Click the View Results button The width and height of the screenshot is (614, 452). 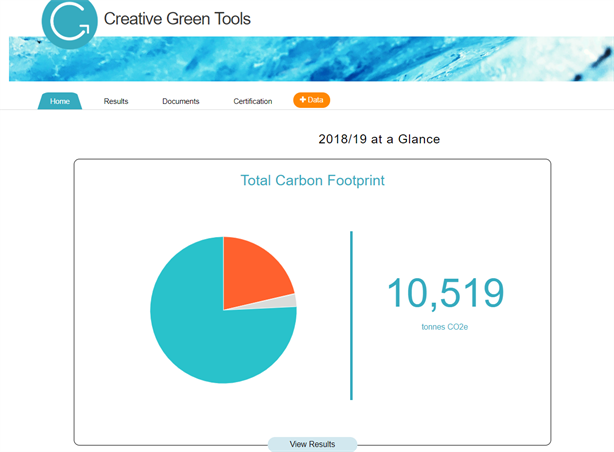point(312,444)
